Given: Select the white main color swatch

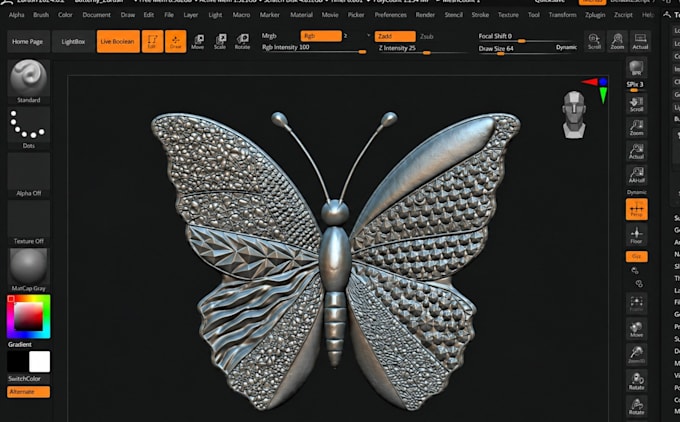Looking at the screenshot, I should point(39,361).
